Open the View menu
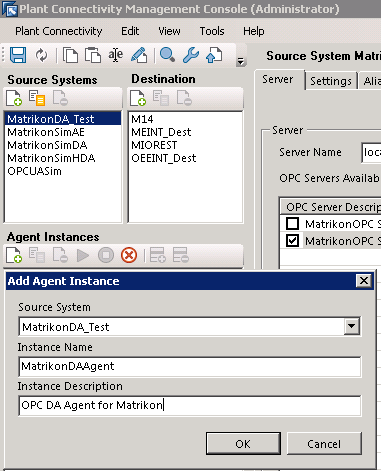This screenshot has height=471, width=381. pyautogui.click(x=169, y=31)
